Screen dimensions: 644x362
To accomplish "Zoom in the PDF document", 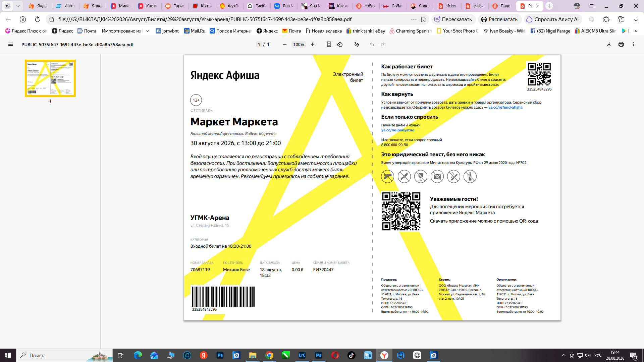I will coord(313,44).
